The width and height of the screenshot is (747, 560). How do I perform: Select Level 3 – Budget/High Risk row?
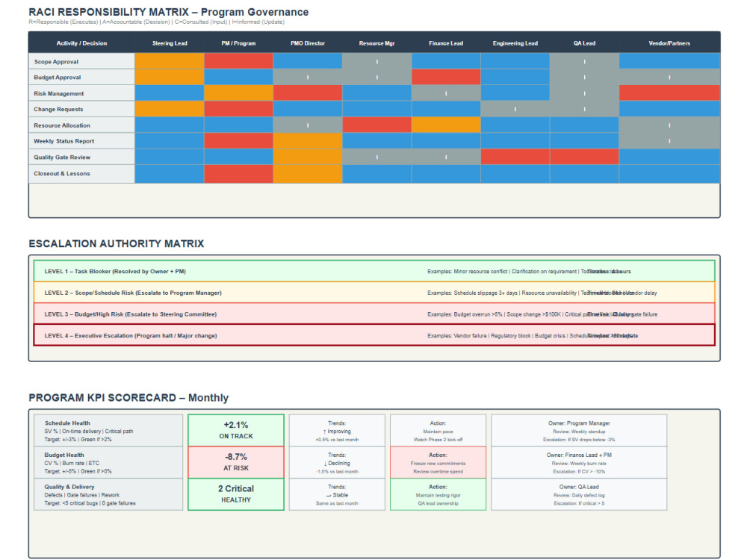click(x=374, y=314)
